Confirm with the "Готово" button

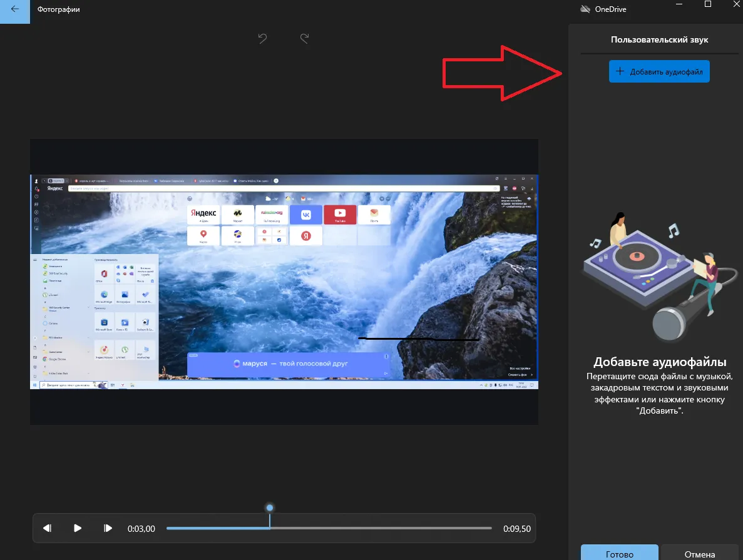coord(619,554)
